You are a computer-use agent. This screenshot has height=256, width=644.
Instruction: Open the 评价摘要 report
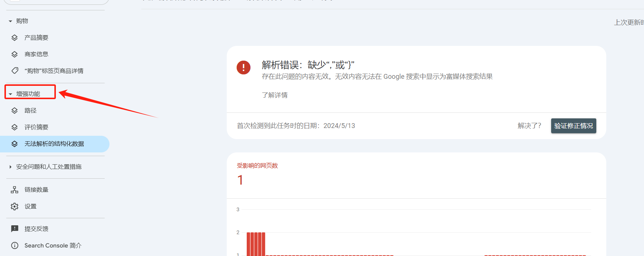[x=36, y=127]
